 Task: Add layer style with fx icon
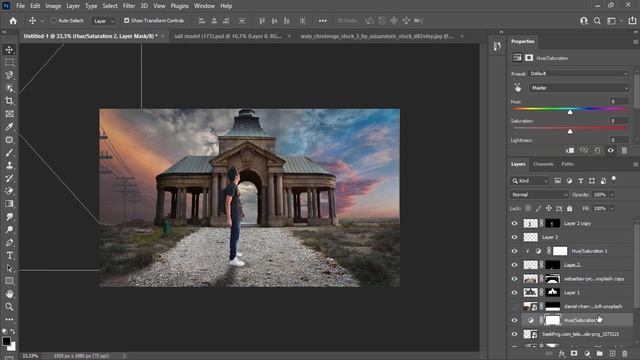tap(562, 353)
